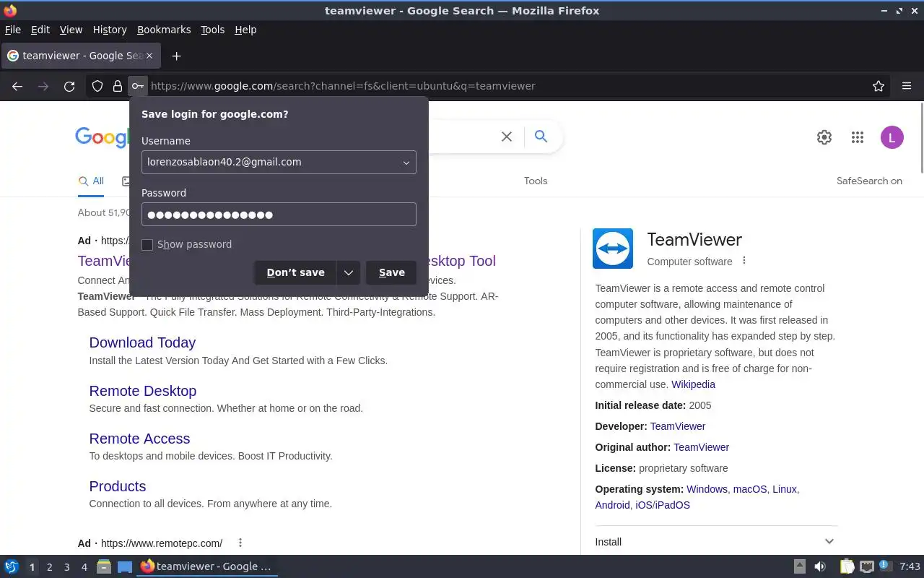This screenshot has width=924, height=578.
Task: Open the Wikipedia link
Action: tap(693, 384)
